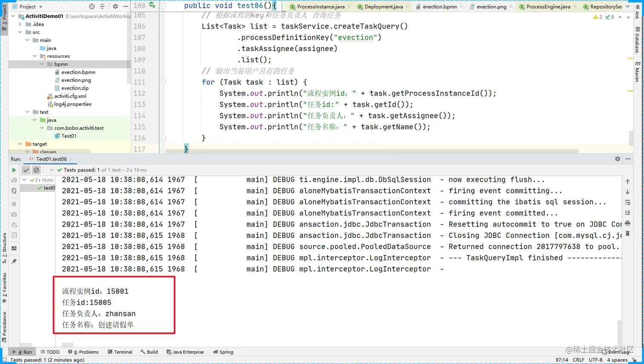The height and width of the screenshot is (364, 644).
Task: Click the Exit icon in Run sidebar
Action: click(x=14, y=235)
